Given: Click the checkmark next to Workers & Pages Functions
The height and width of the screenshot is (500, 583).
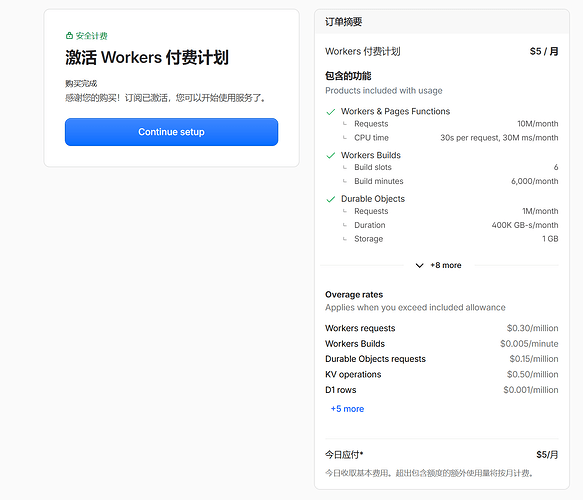Looking at the screenshot, I should 331,112.
